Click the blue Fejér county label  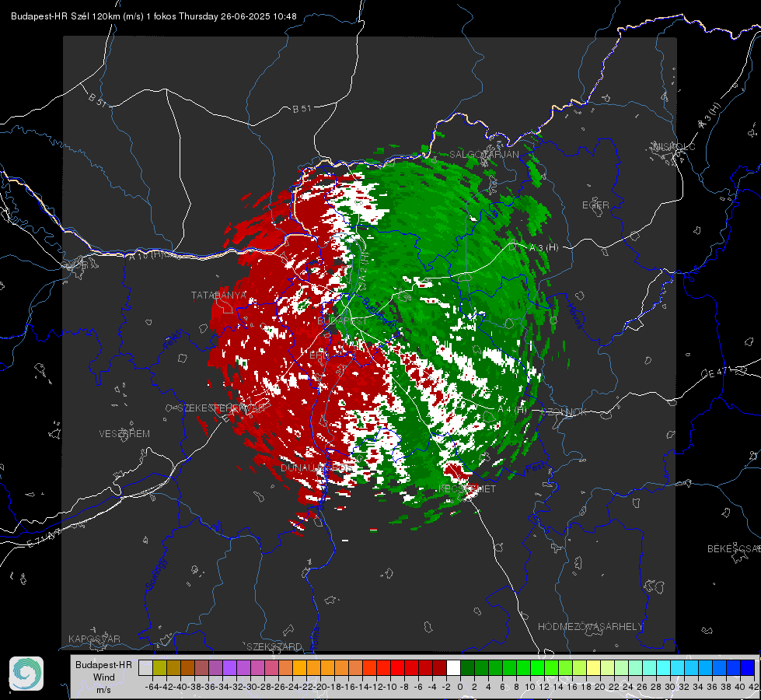tap(174, 340)
